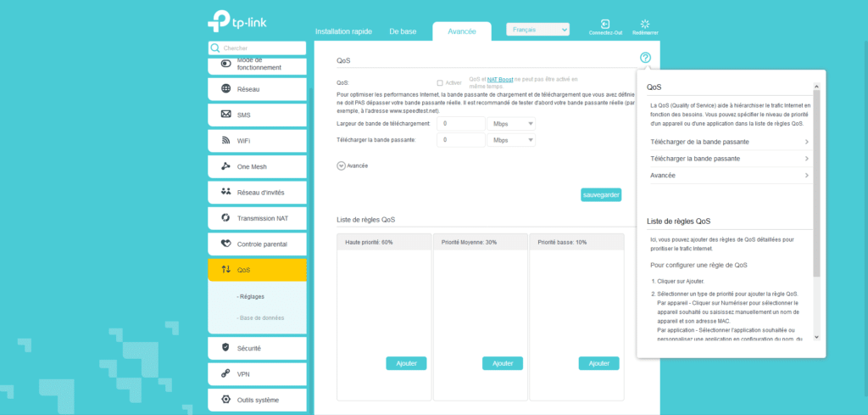
Task: Click Ajouter under Haute priorité
Action: [x=406, y=363]
